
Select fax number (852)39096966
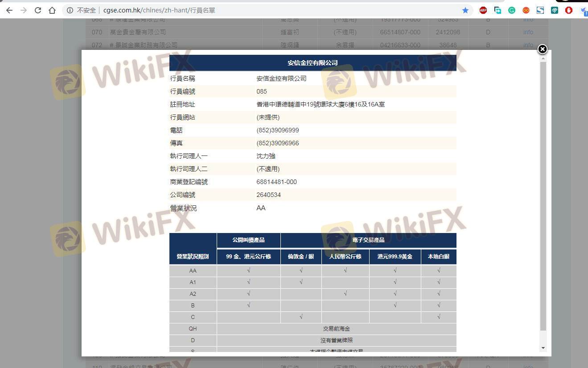click(278, 143)
